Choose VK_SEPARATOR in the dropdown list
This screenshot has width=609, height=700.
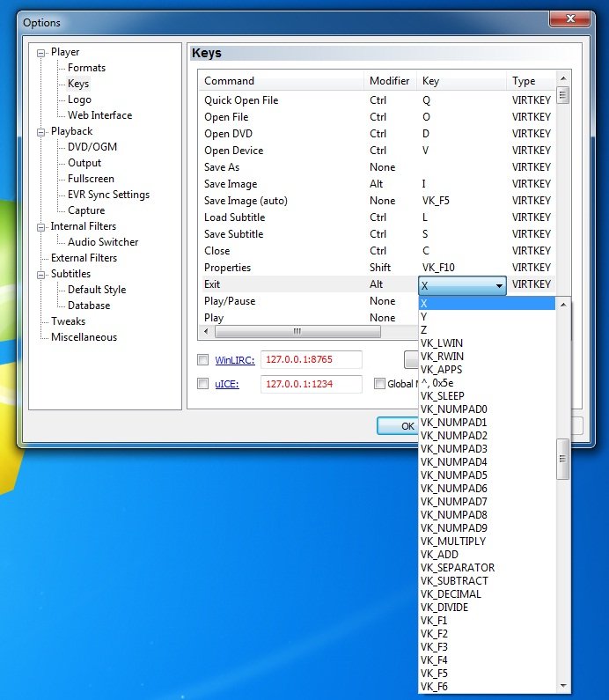(x=487, y=568)
